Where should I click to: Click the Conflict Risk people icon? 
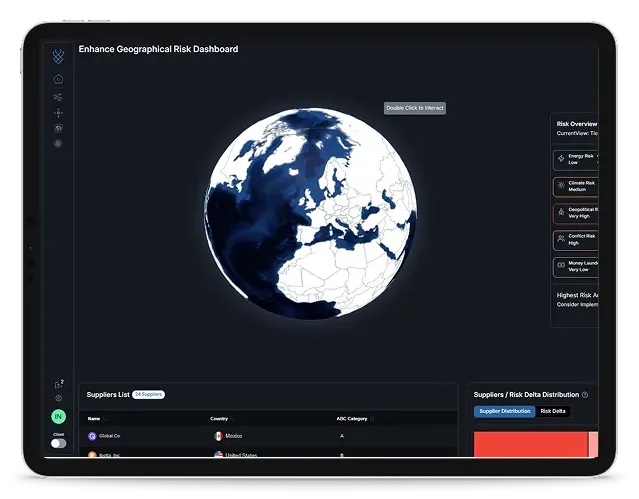click(561, 238)
